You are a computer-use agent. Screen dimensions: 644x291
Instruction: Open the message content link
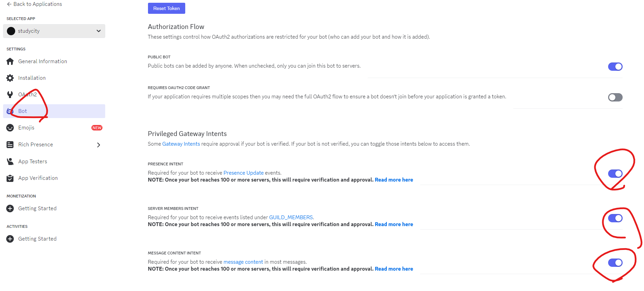pyautogui.click(x=243, y=262)
